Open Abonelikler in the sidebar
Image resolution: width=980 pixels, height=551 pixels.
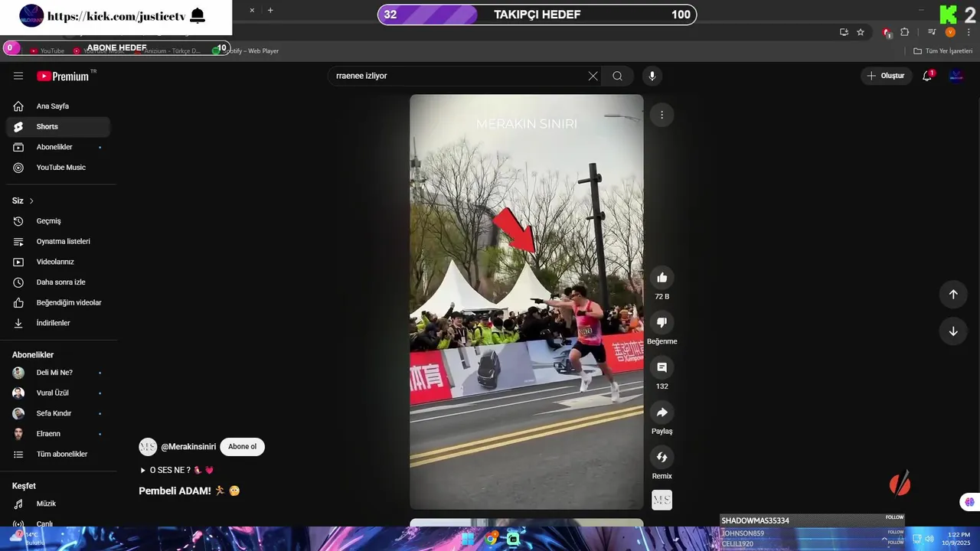click(x=58, y=147)
